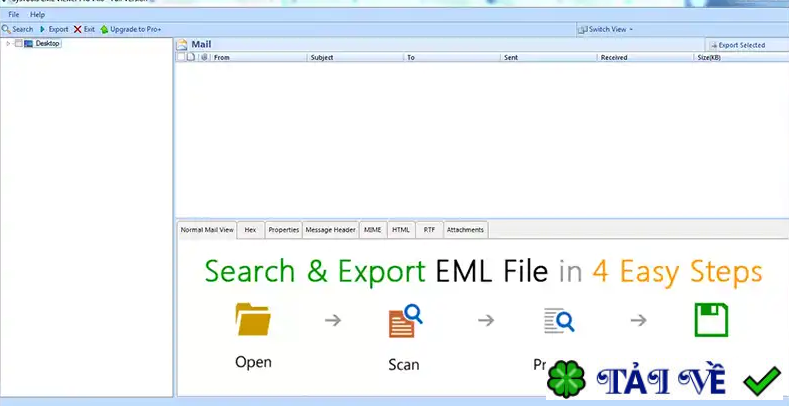Click the Search magnifier toolbar icon
The image size is (789, 406).
click(6, 29)
